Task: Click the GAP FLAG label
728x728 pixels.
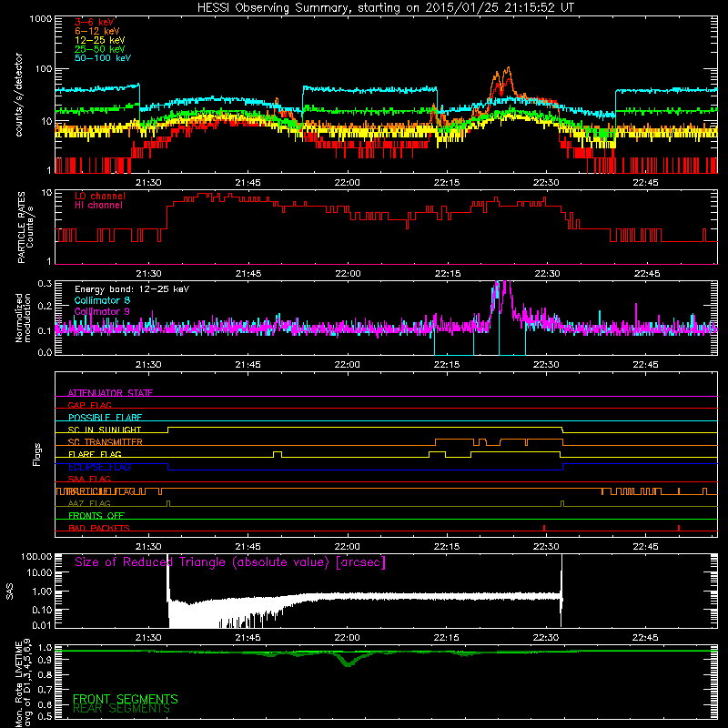Action: tap(89, 405)
